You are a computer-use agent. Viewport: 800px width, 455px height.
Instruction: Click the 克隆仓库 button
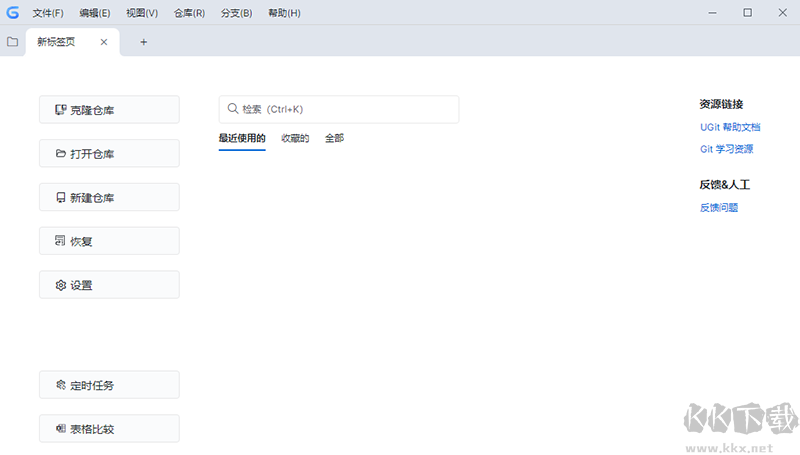[x=109, y=110]
